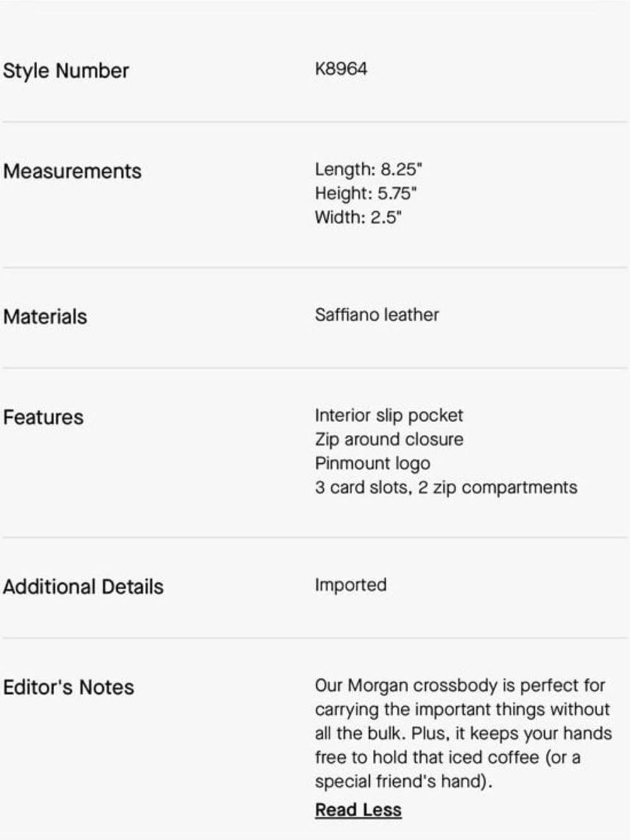Click the Style Number label
The width and height of the screenshot is (630, 840).
(x=66, y=71)
